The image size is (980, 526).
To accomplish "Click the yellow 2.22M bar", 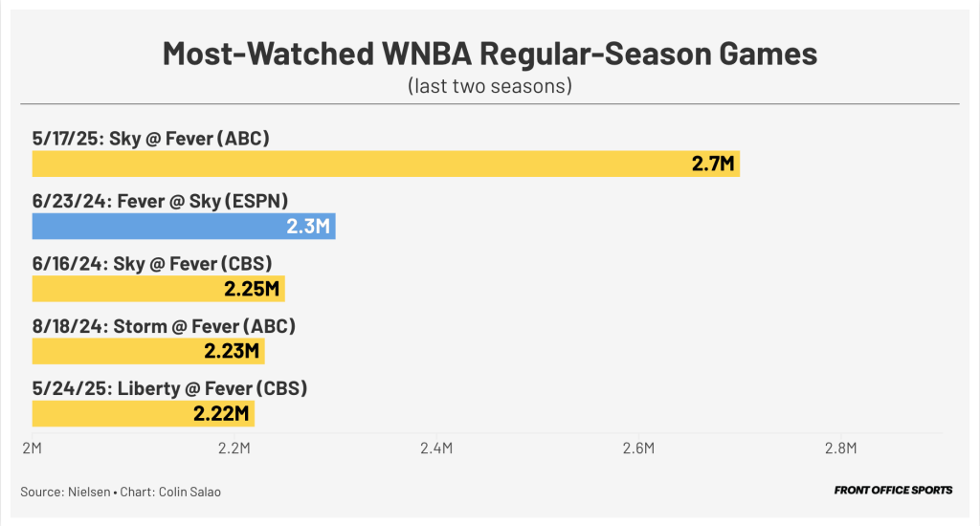I will coord(144,413).
